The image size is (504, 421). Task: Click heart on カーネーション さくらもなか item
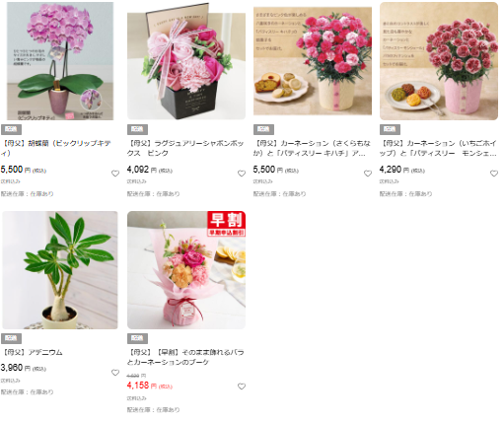coord(368,174)
